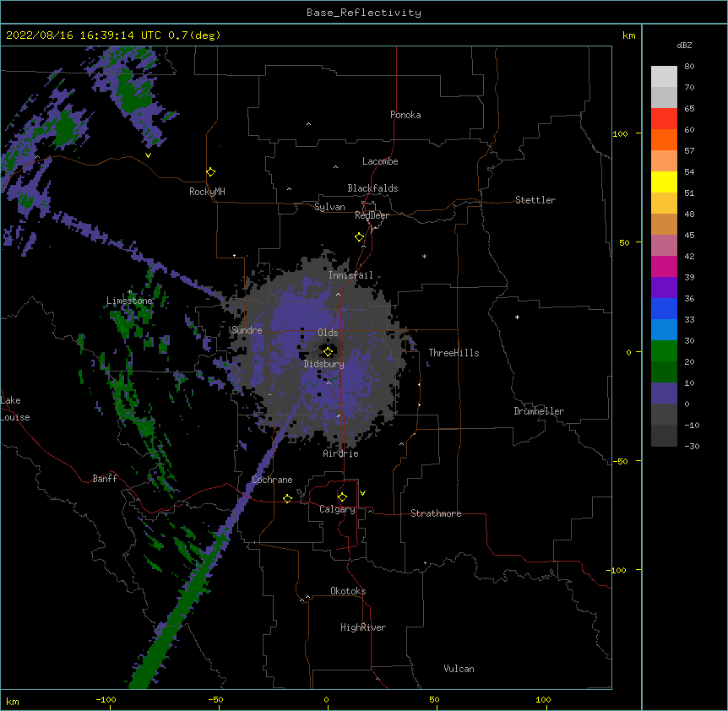Click the Strathmore town label

click(x=436, y=513)
